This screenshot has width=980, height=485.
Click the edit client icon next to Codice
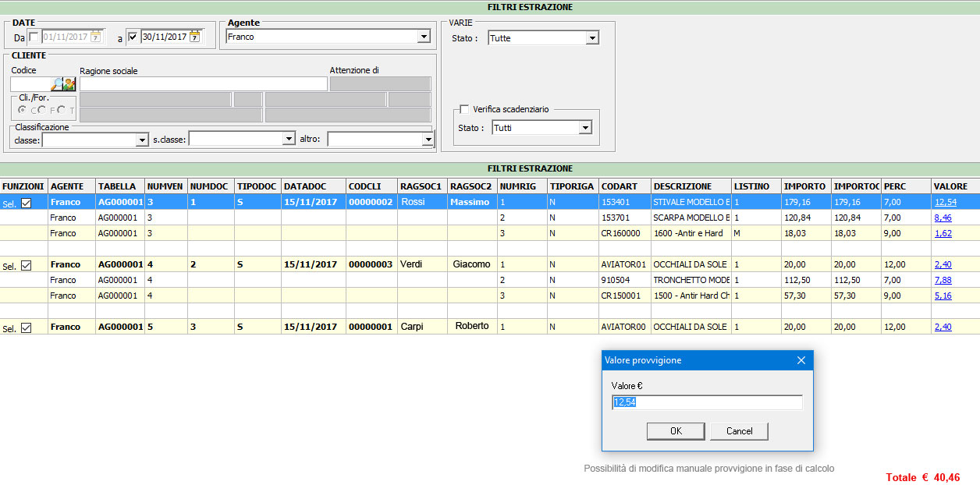click(x=69, y=84)
